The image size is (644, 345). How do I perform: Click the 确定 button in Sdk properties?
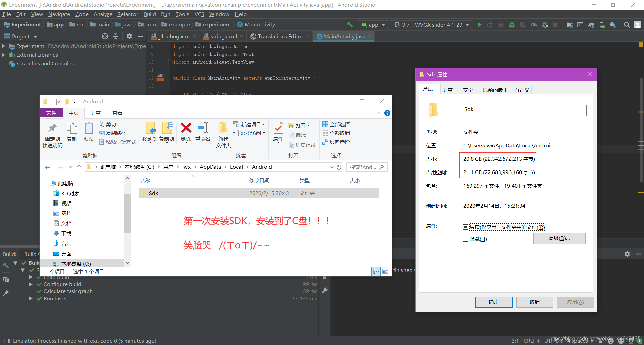coord(494,302)
